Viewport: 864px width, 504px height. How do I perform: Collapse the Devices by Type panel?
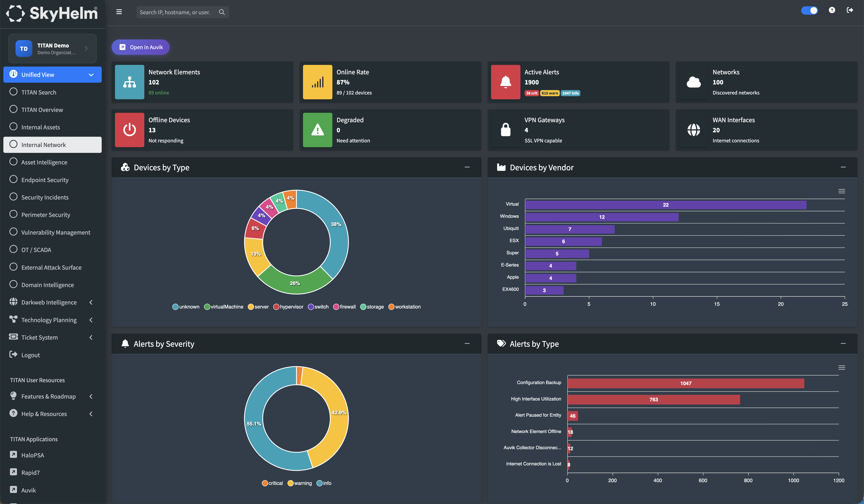(x=467, y=167)
